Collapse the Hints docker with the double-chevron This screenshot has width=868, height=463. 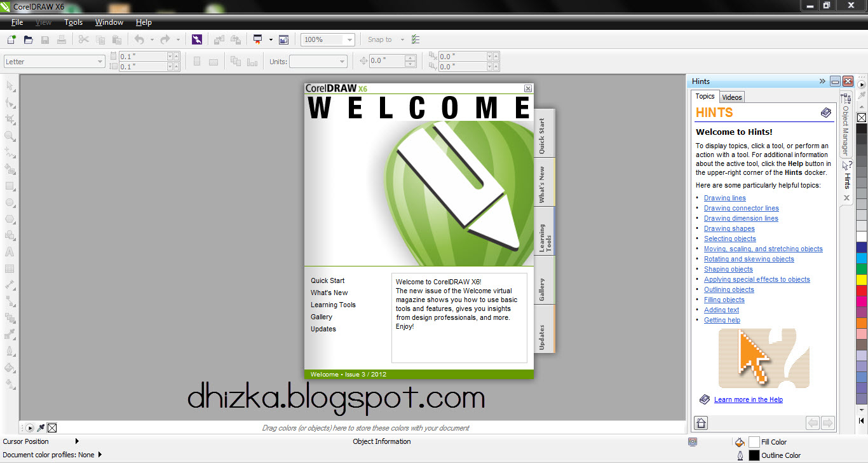tap(822, 81)
